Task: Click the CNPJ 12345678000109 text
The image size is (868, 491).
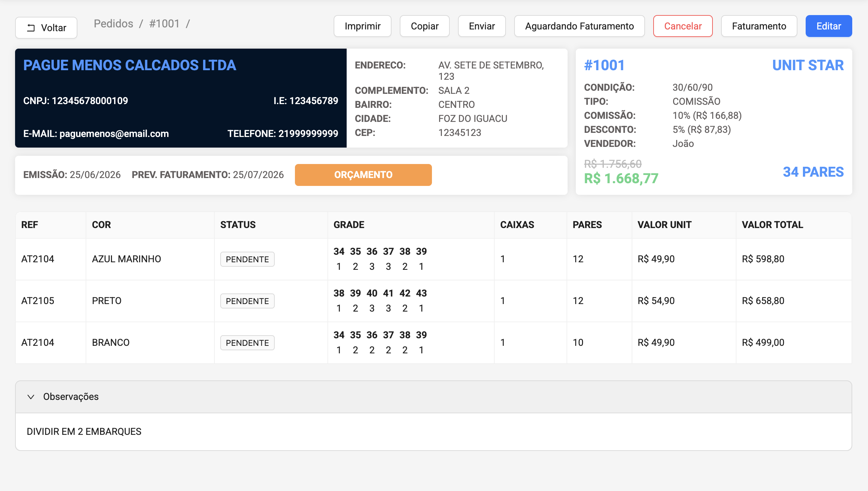Action: (x=76, y=101)
